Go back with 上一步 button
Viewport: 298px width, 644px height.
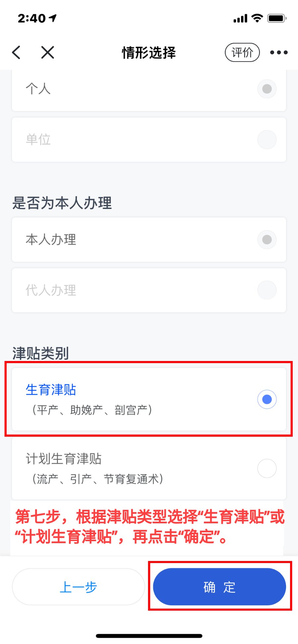coord(78,587)
